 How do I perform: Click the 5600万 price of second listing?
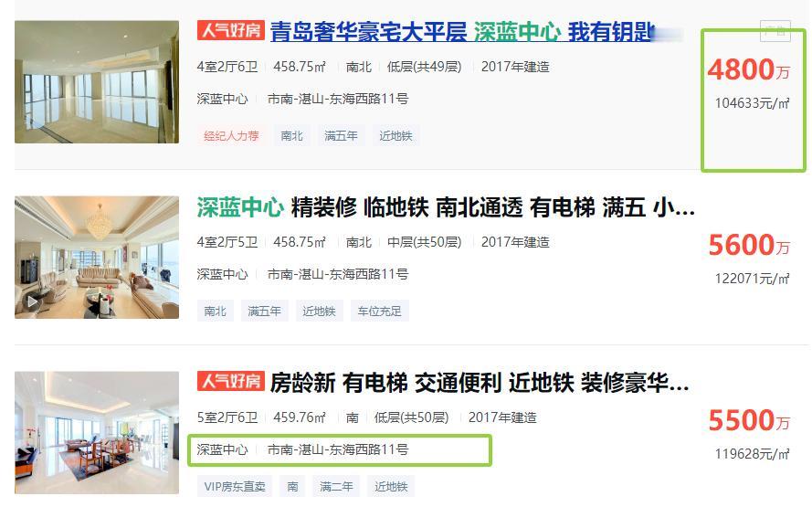[x=748, y=245]
